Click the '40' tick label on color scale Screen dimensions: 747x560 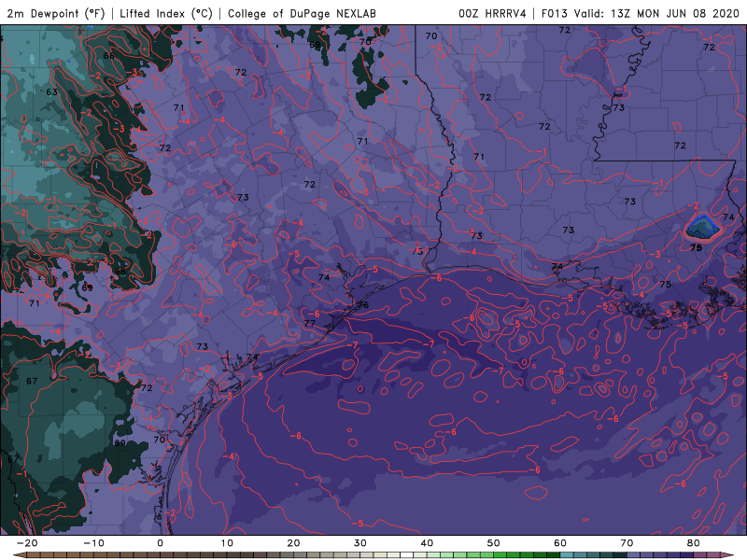pos(427,543)
